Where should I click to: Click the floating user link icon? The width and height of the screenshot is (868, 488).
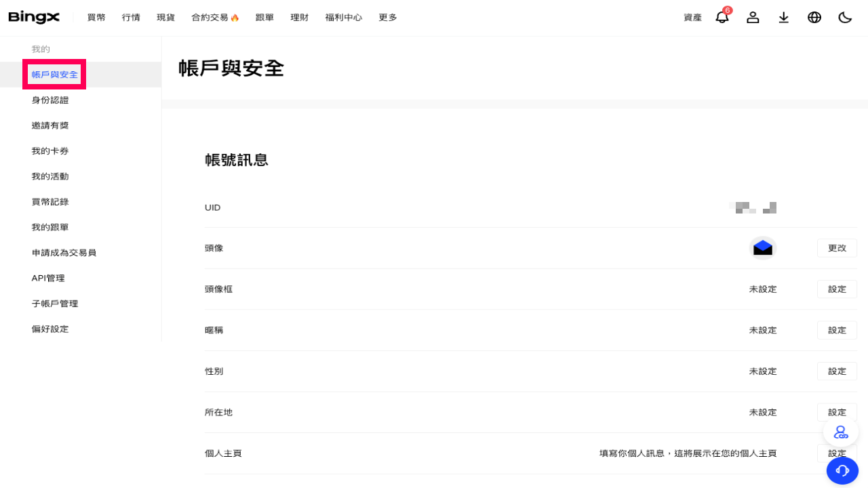tap(841, 432)
